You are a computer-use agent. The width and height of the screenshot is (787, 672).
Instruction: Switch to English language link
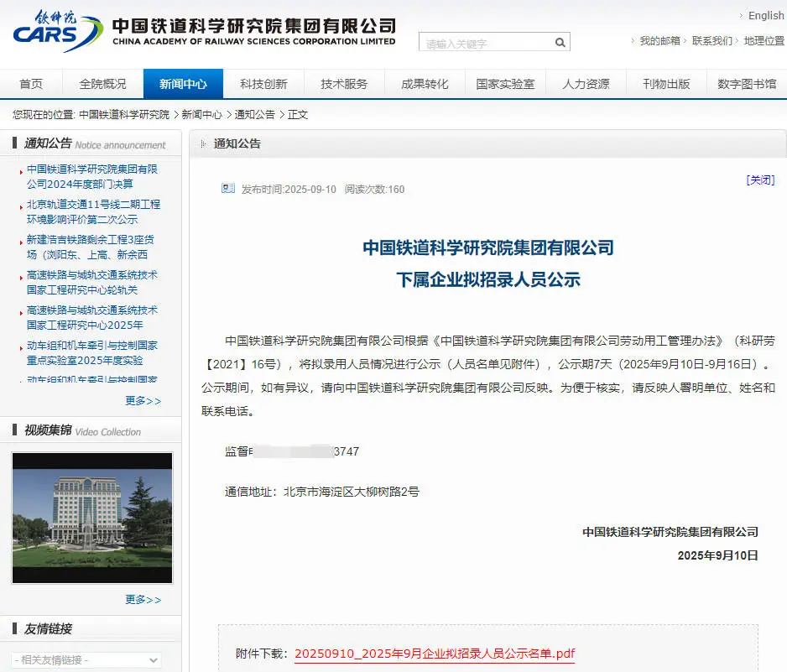766,16
